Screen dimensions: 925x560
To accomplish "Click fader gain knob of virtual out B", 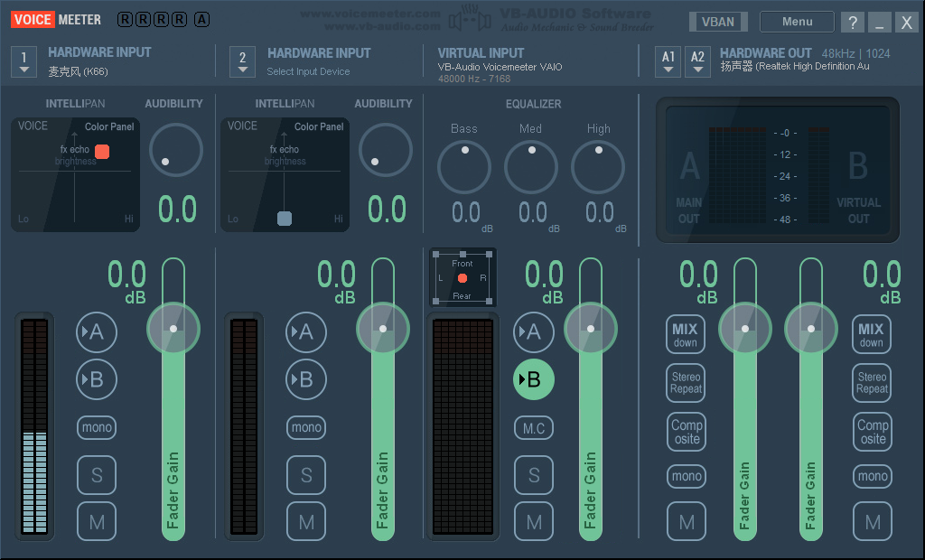I will coord(811,329).
